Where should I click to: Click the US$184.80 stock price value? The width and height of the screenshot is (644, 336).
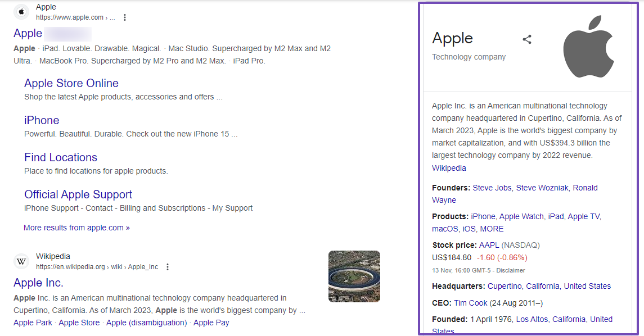pos(452,258)
